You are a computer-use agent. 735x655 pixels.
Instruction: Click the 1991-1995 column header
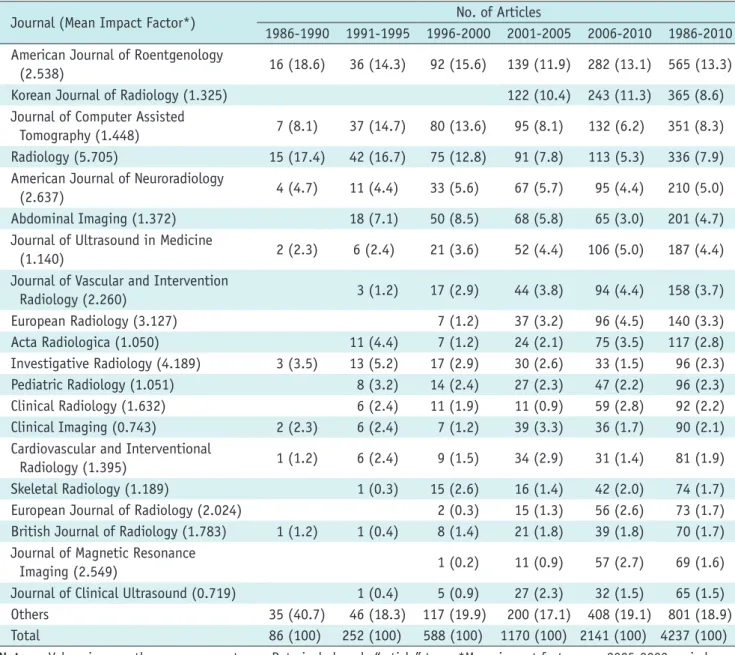[378, 34]
